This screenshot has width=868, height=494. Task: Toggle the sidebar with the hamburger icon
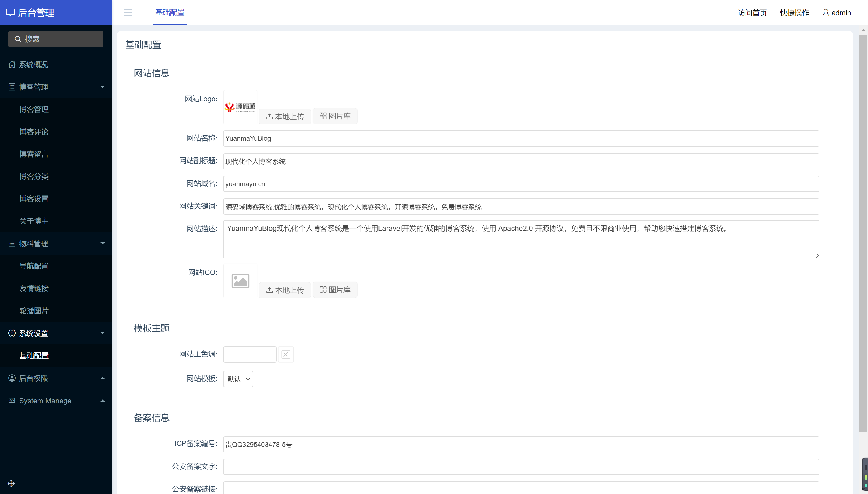click(x=128, y=13)
